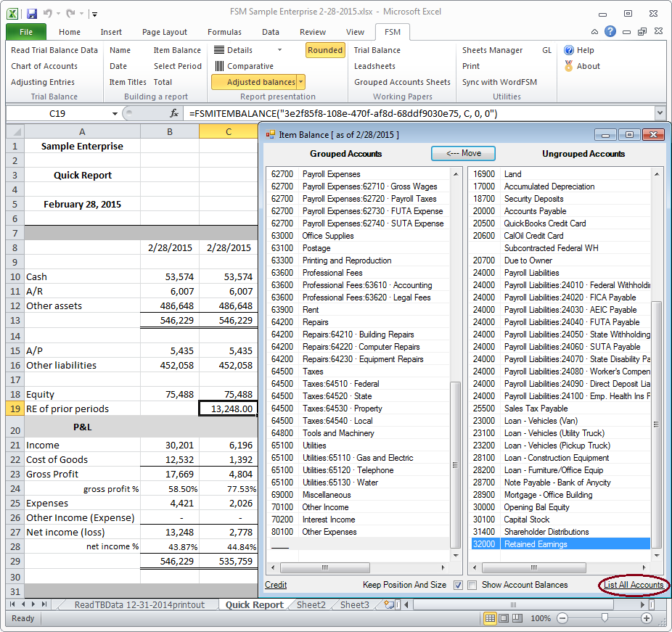Click Read Trial Balance Data

point(54,50)
